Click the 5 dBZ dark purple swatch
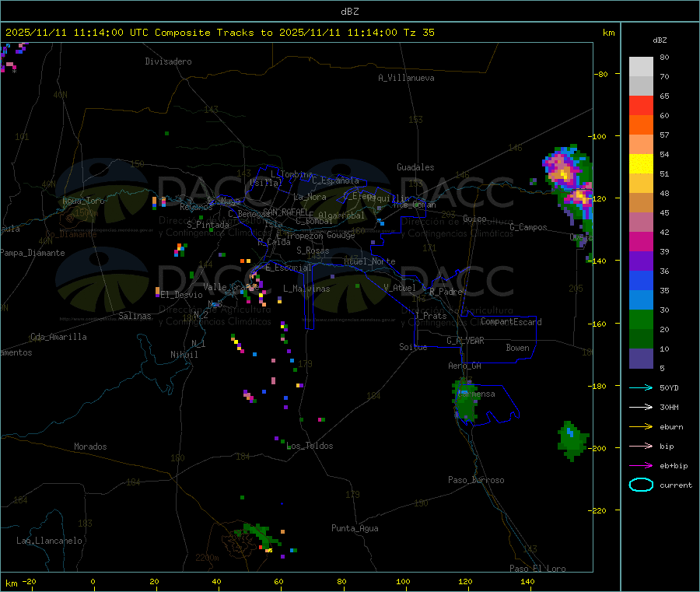This screenshot has width=700, height=592. [641, 359]
